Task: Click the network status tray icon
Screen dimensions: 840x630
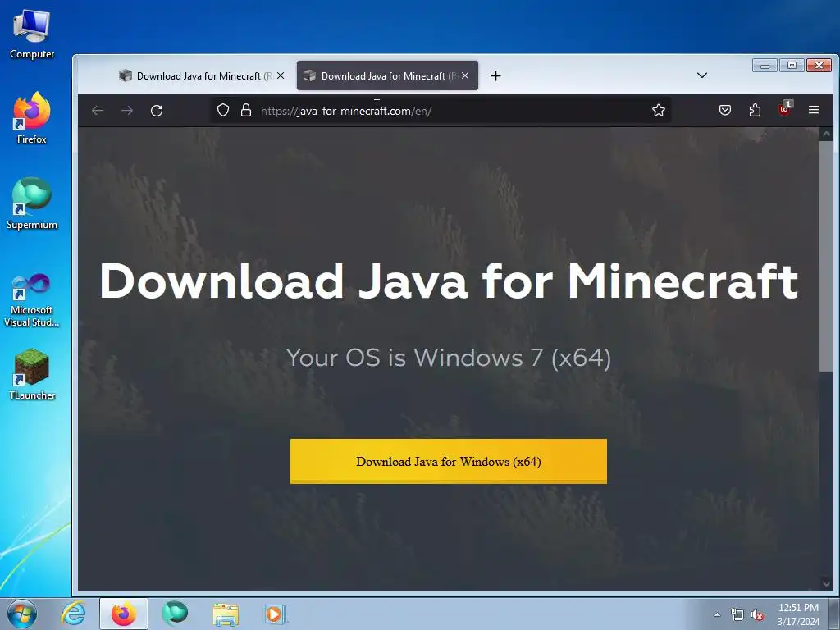Action: (737, 615)
